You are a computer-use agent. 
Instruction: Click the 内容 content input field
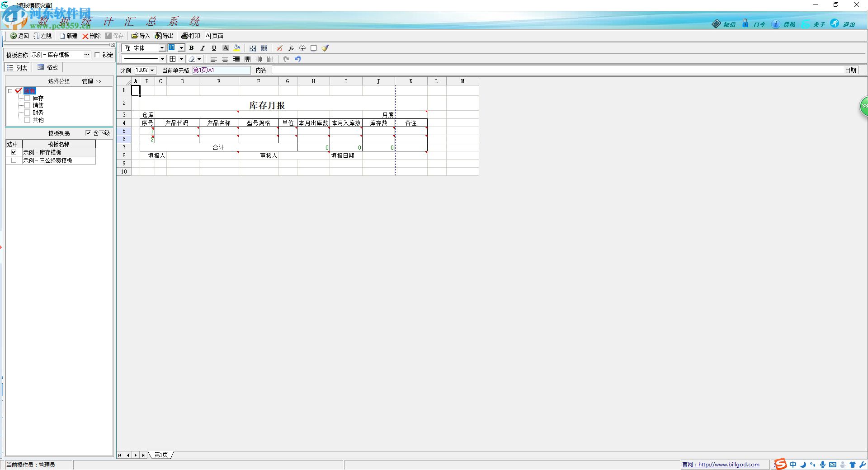[x=557, y=70]
